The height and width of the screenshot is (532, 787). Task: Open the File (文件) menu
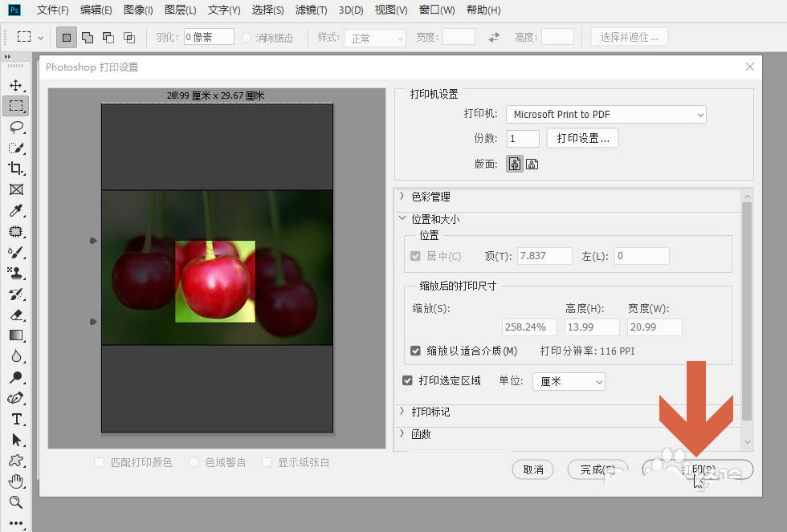click(x=53, y=10)
